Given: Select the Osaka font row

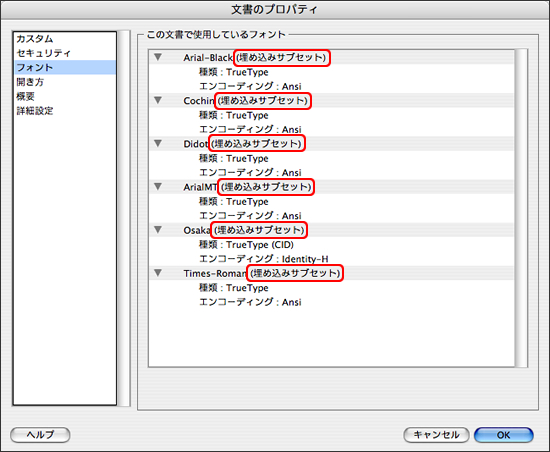Looking at the screenshot, I should [332, 230].
